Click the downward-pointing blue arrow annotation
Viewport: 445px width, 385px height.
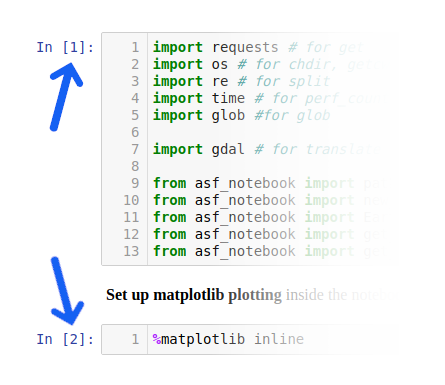pos(67,291)
